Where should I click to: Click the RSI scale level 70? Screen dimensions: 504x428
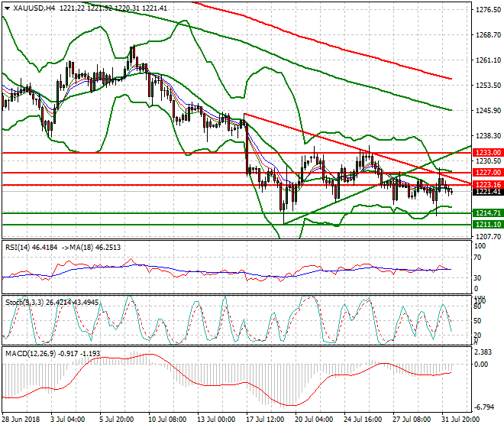click(x=477, y=258)
